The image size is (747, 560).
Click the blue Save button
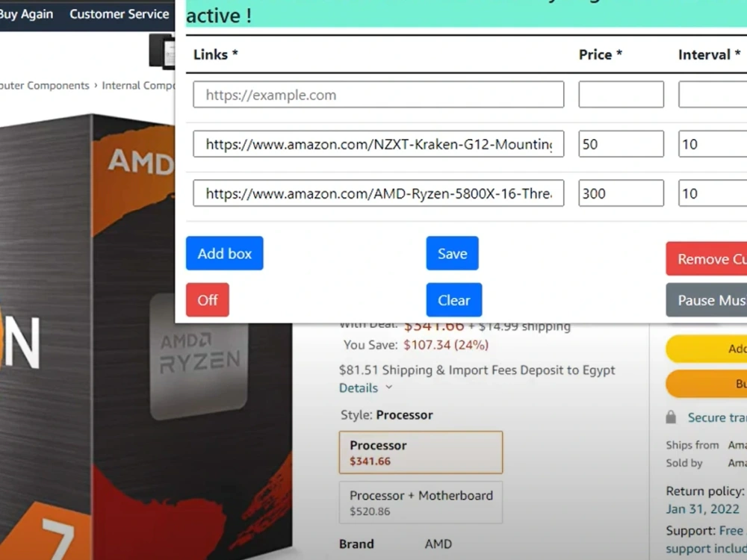pos(452,253)
